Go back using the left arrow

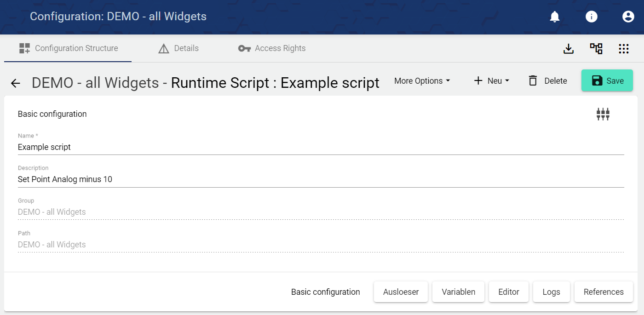click(16, 83)
